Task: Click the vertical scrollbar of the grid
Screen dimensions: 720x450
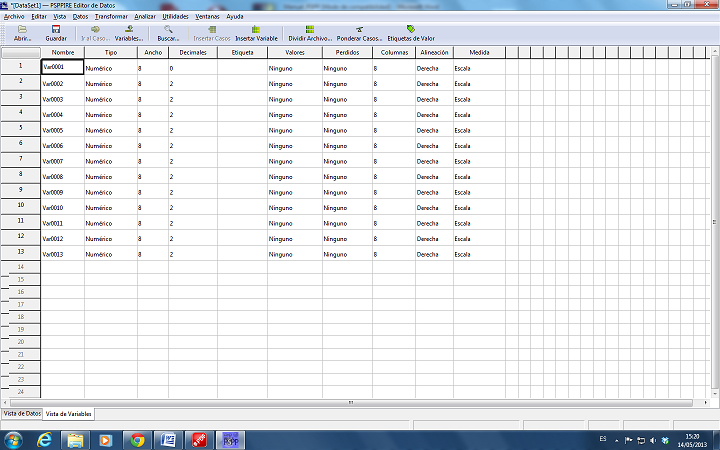Action: point(714,222)
